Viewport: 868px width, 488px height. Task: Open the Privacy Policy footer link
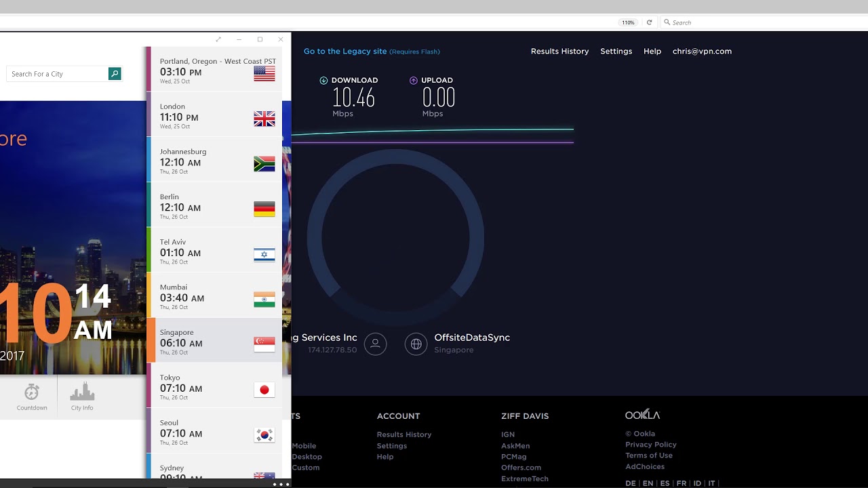651,445
